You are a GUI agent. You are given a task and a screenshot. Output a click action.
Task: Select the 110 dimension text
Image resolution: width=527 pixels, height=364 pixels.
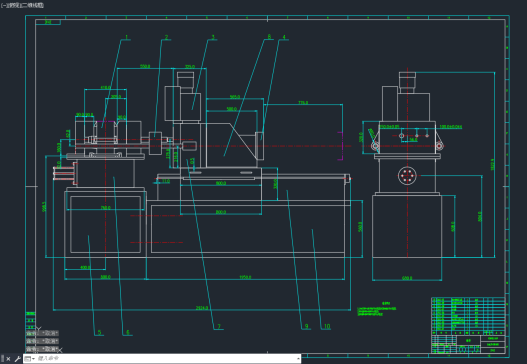coord(166,181)
